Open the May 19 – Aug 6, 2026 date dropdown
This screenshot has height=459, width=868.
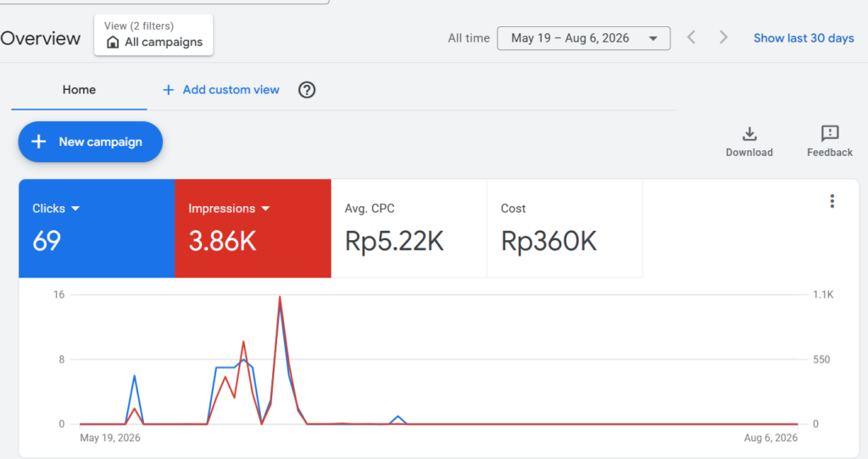[x=583, y=38]
